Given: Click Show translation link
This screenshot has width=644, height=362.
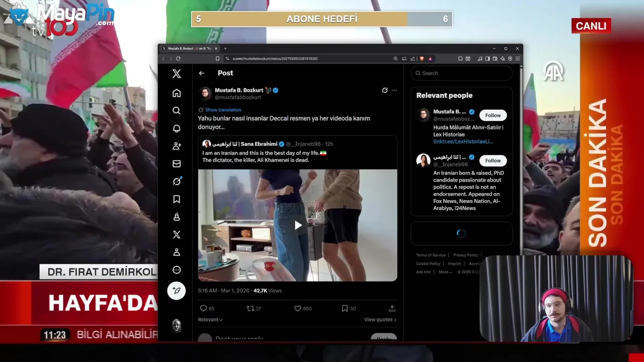Looking at the screenshot, I should pos(223,110).
